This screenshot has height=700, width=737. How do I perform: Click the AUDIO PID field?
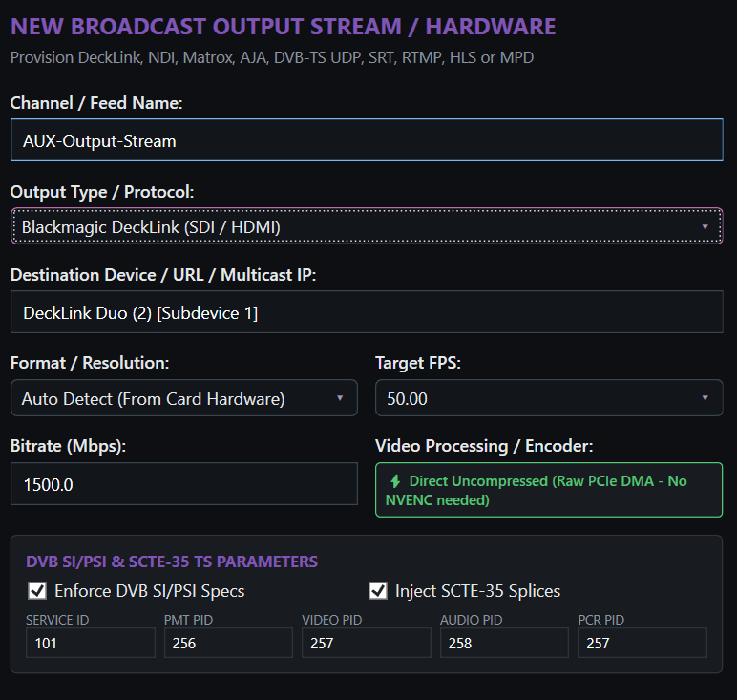504,643
